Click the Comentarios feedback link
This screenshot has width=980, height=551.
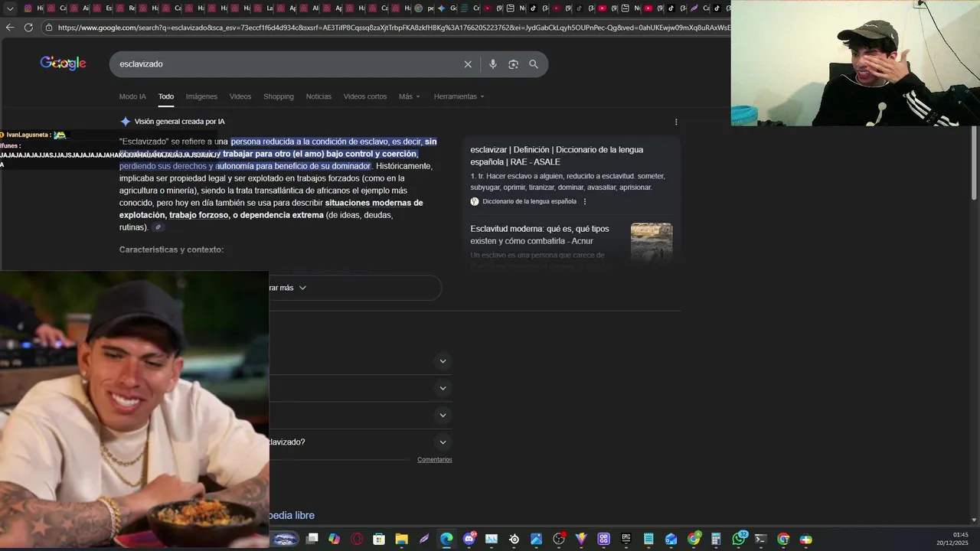[x=435, y=460]
